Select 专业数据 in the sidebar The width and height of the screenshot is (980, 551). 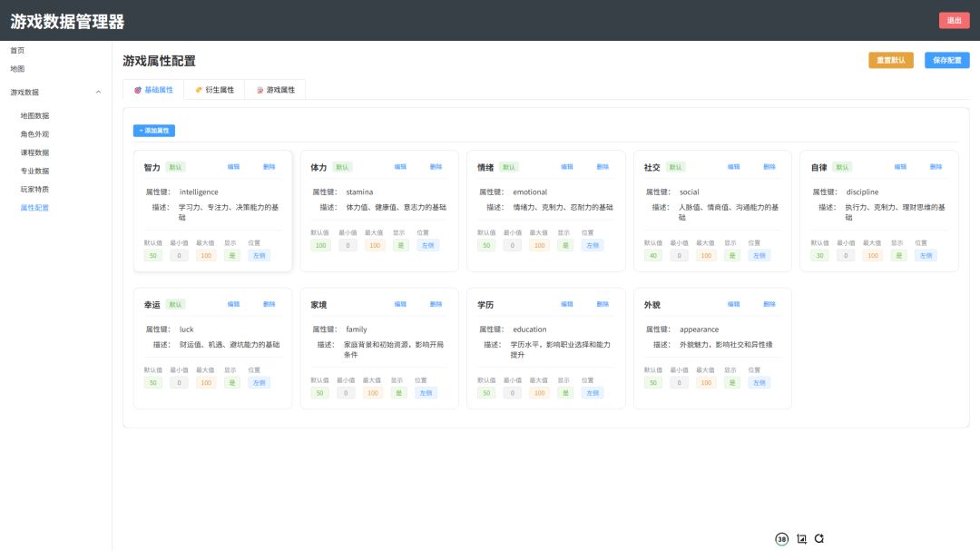click(x=34, y=171)
